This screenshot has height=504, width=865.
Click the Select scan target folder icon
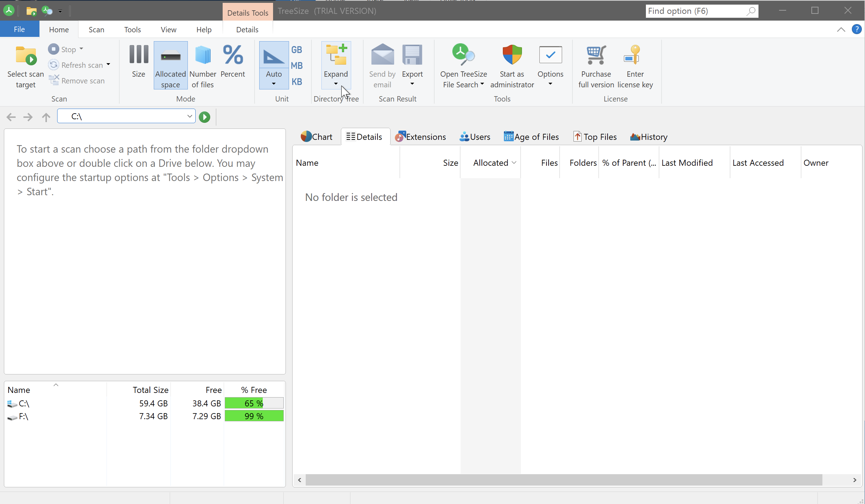pos(26,56)
